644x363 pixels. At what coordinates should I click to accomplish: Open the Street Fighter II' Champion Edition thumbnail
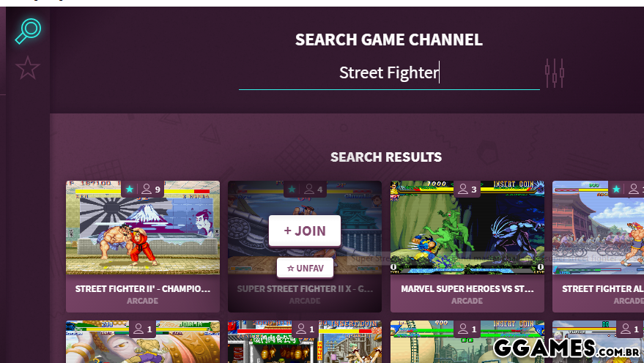click(143, 228)
